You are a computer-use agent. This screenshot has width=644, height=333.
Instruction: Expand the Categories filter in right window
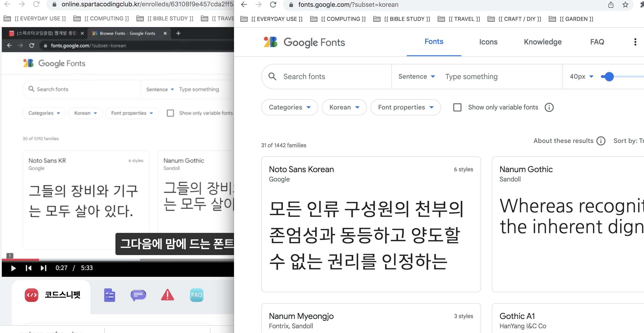pyautogui.click(x=290, y=107)
